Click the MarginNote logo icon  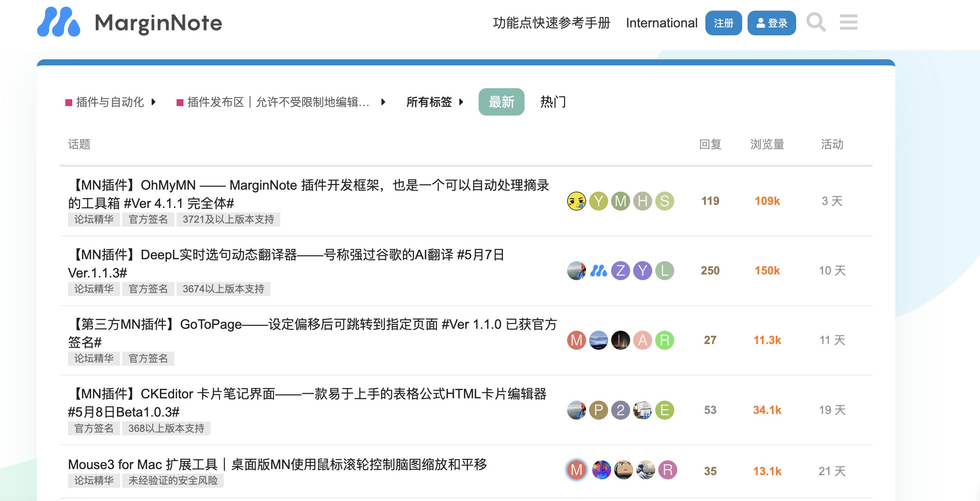pyautogui.click(x=58, y=22)
